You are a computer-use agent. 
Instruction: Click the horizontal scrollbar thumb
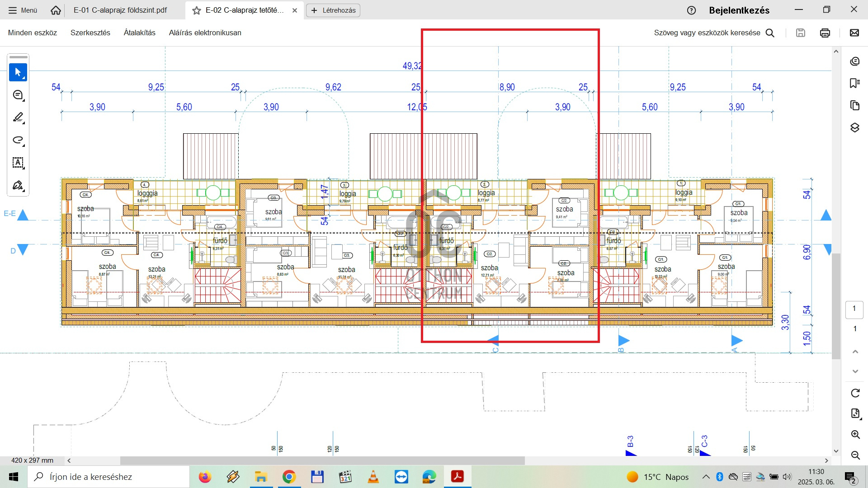point(322,460)
